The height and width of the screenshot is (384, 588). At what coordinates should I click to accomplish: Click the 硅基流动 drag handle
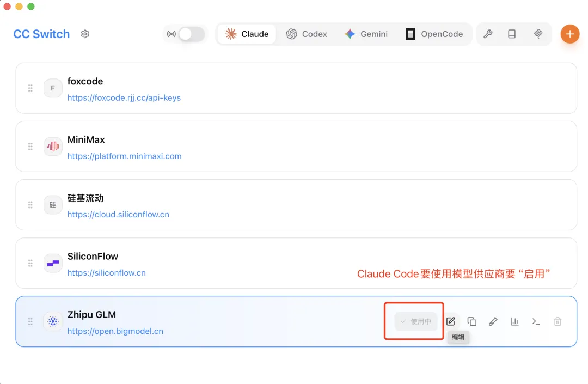click(x=30, y=205)
